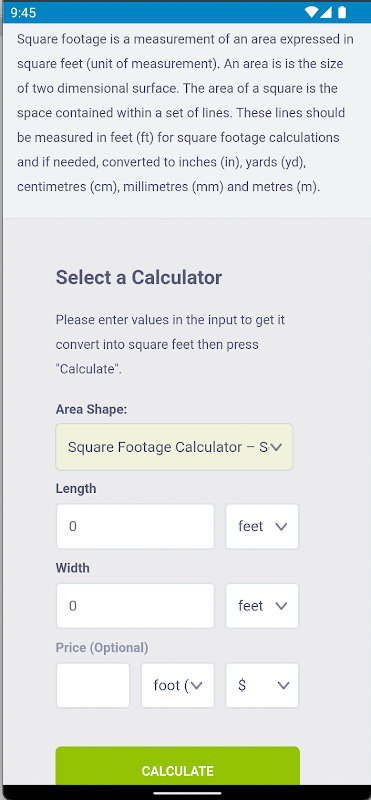Click the Width field label
The width and height of the screenshot is (371, 800).
point(72,568)
